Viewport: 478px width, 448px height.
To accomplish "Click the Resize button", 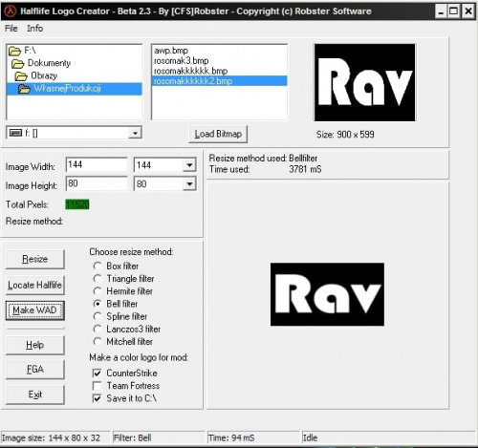I will pos(35,259).
